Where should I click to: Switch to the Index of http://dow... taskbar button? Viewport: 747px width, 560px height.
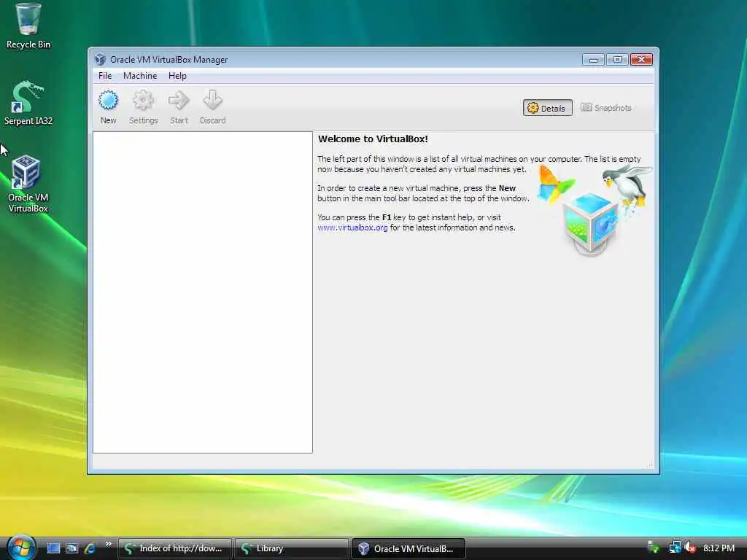tap(175, 548)
